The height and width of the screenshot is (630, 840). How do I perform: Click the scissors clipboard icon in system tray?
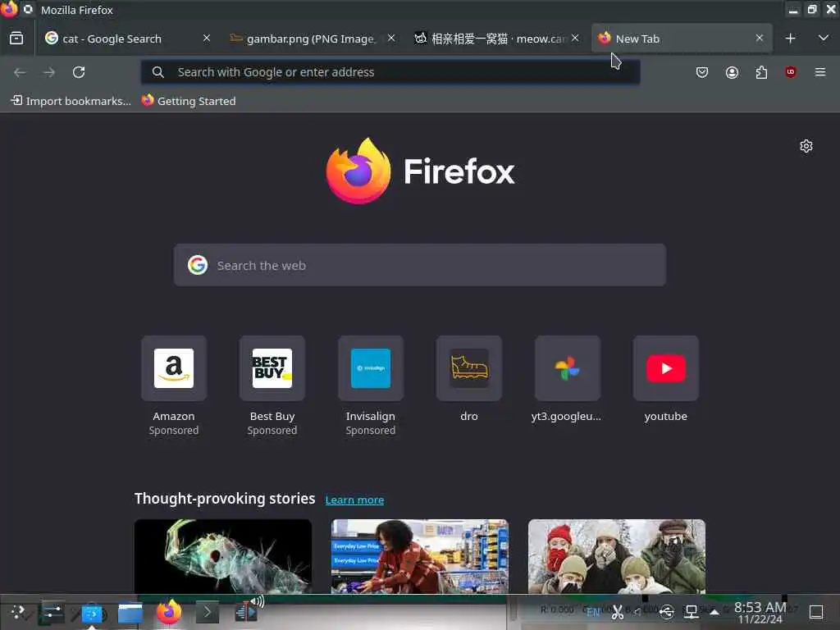tap(618, 612)
